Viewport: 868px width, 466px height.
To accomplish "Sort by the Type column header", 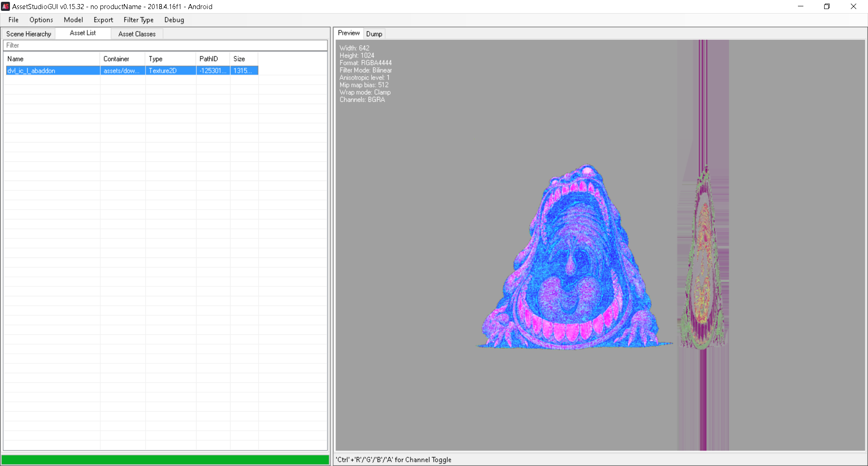I will pyautogui.click(x=171, y=59).
